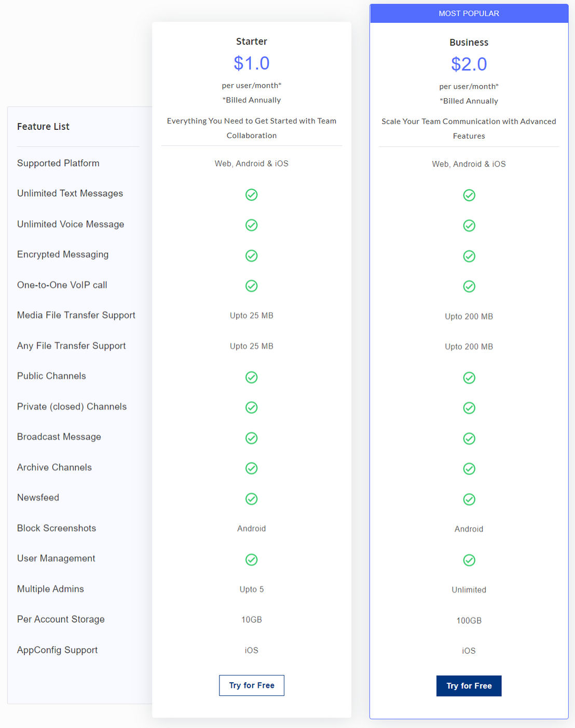Screen dimensions: 575x728
Task: Click Starter's Private (closed) Channels checkmark
Action: click(252, 407)
